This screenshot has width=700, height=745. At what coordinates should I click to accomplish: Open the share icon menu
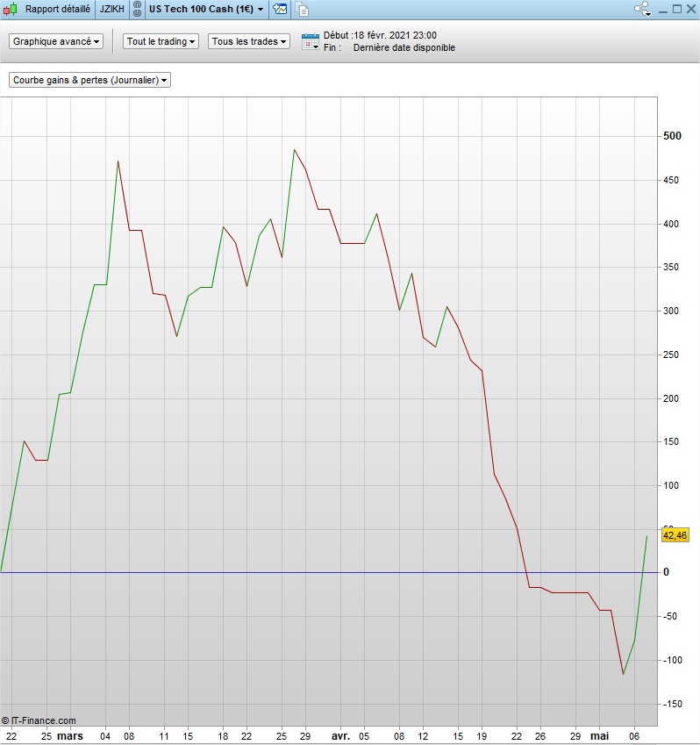[x=642, y=9]
